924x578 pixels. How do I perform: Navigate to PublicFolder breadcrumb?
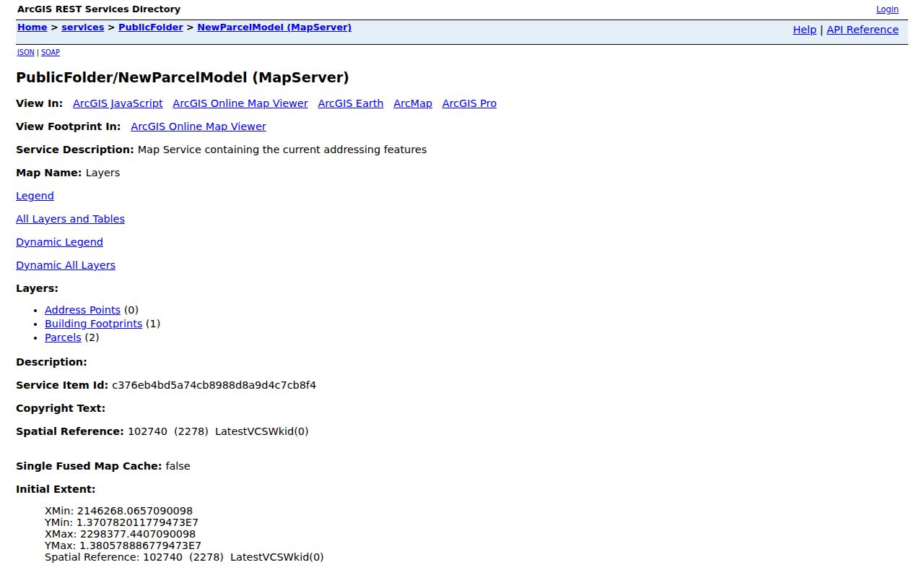pos(151,27)
